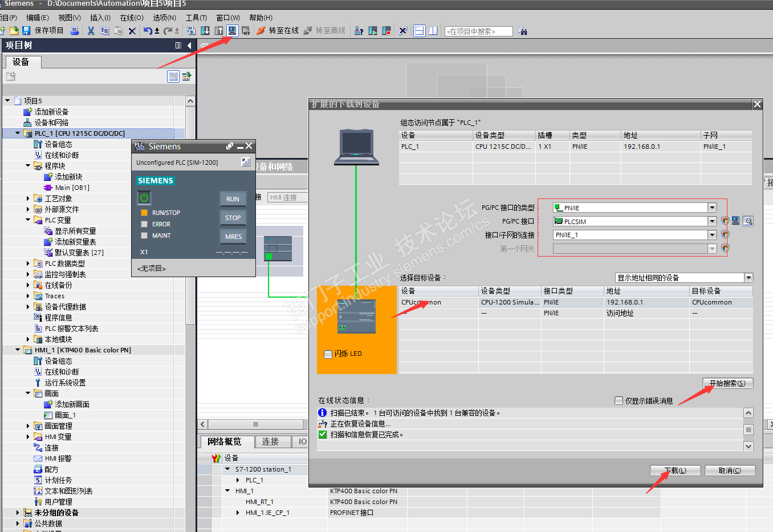
Task: Collapse the 程序块 folder
Action: click(x=28, y=166)
